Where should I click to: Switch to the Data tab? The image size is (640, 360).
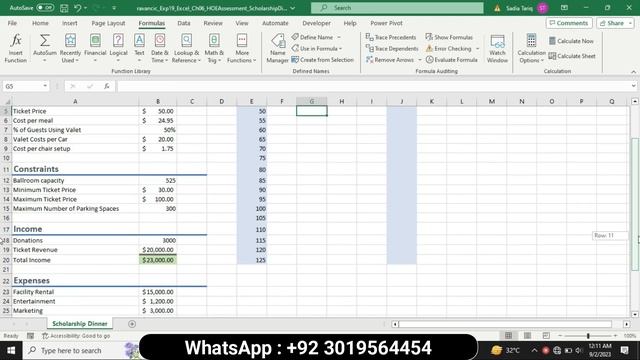tap(184, 23)
